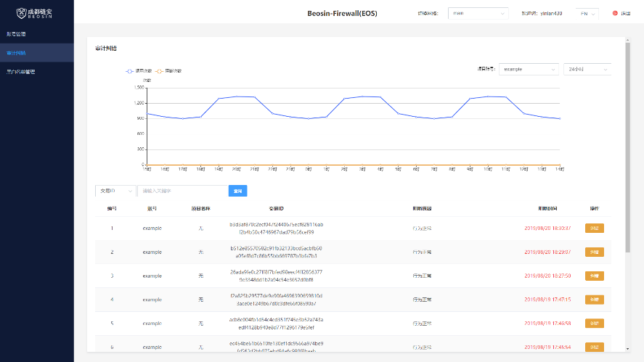
Task: Click transaction ID starting with 'f2a825b29'
Action: 277,300
